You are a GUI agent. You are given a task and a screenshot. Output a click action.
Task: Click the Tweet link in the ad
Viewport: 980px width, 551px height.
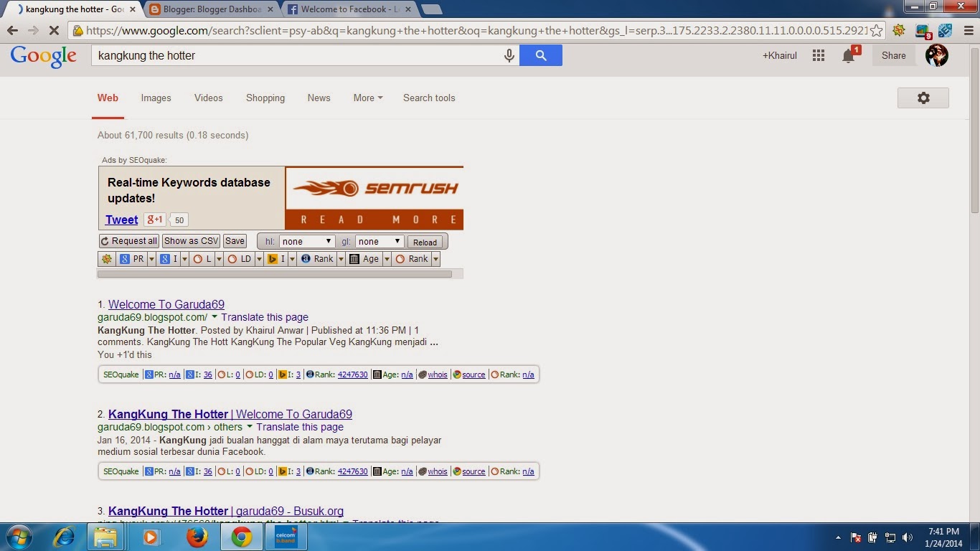[121, 220]
